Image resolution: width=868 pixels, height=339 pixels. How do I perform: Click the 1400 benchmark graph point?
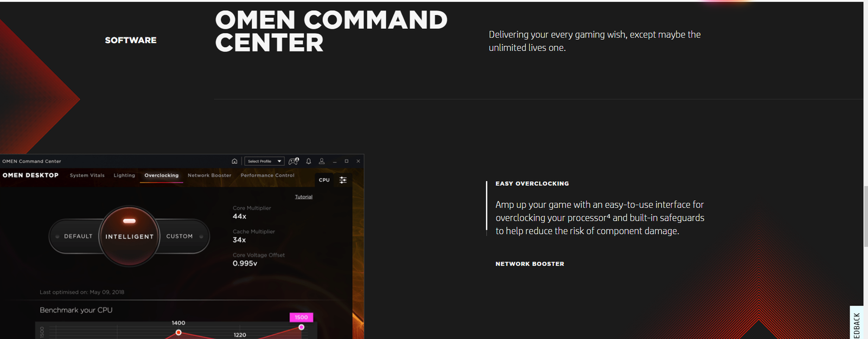point(178,332)
